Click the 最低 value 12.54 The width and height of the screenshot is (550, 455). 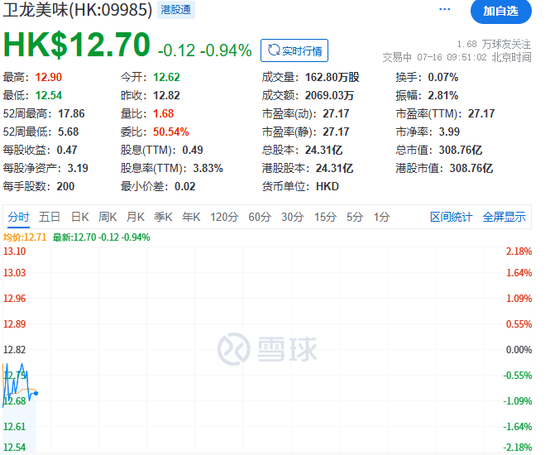pos(48,95)
